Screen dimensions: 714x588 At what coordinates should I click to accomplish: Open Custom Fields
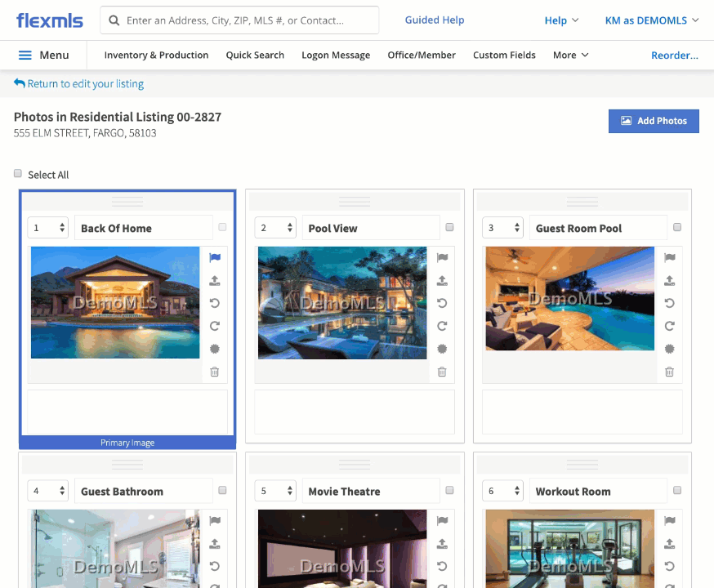click(504, 55)
